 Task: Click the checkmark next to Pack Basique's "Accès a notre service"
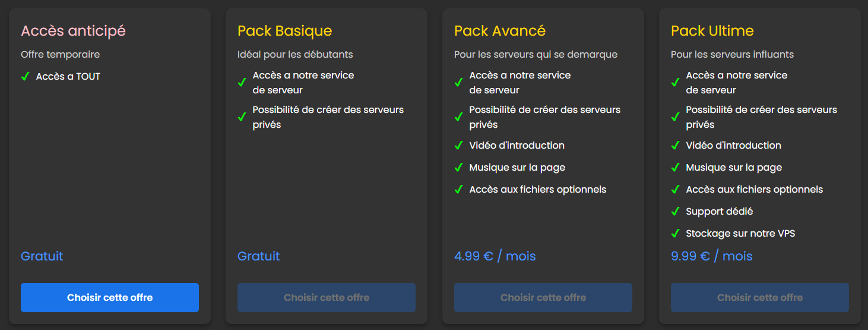(242, 83)
